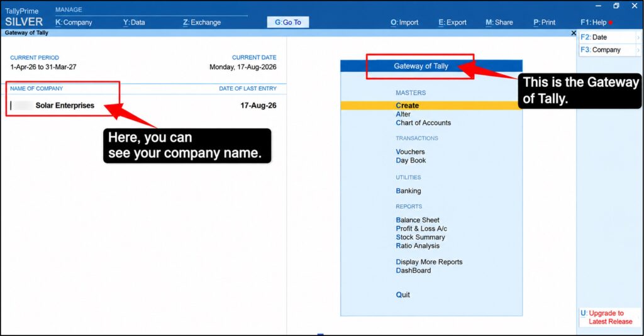Viewport: 644px width, 336px height.
Task: Open Chart of Accounts
Action: pyautogui.click(x=423, y=123)
